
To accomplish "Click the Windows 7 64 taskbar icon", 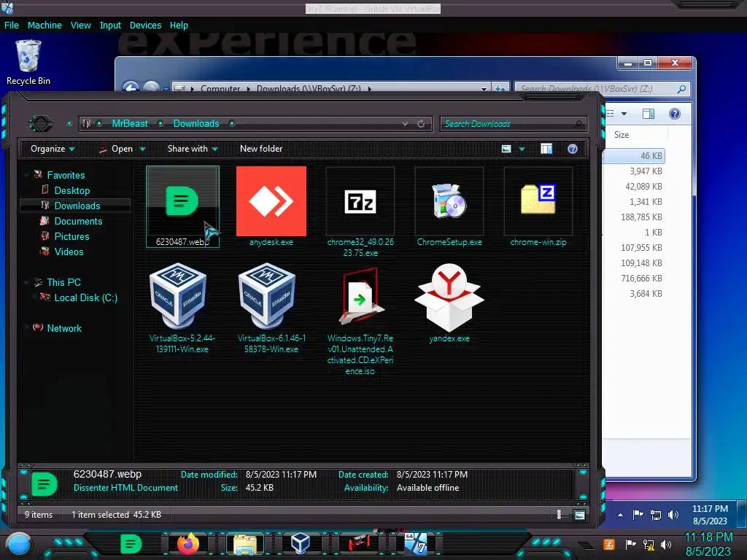I will [x=415, y=544].
